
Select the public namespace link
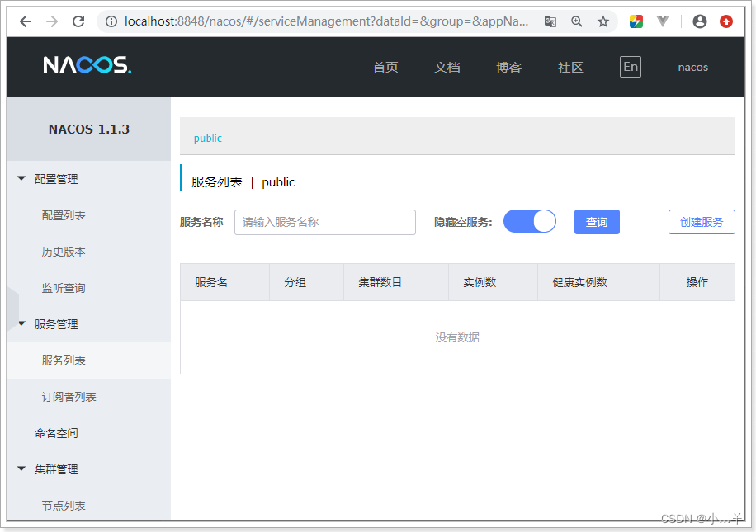click(207, 138)
